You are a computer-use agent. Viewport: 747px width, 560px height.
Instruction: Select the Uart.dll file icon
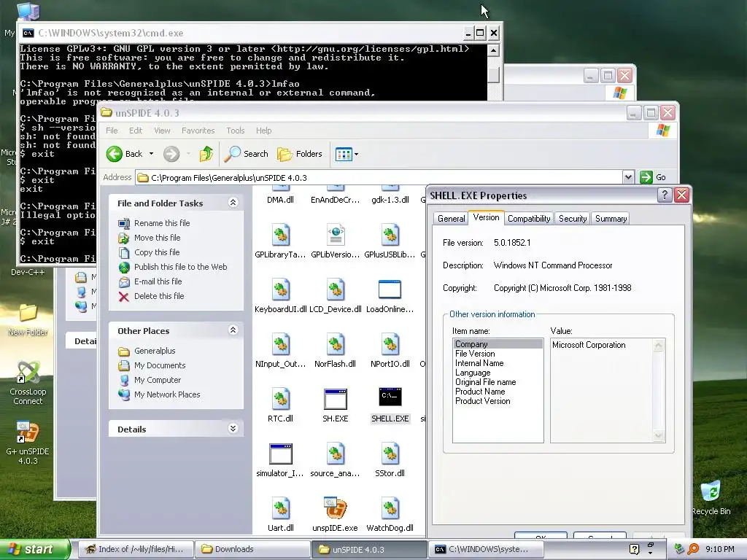coord(281,508)
